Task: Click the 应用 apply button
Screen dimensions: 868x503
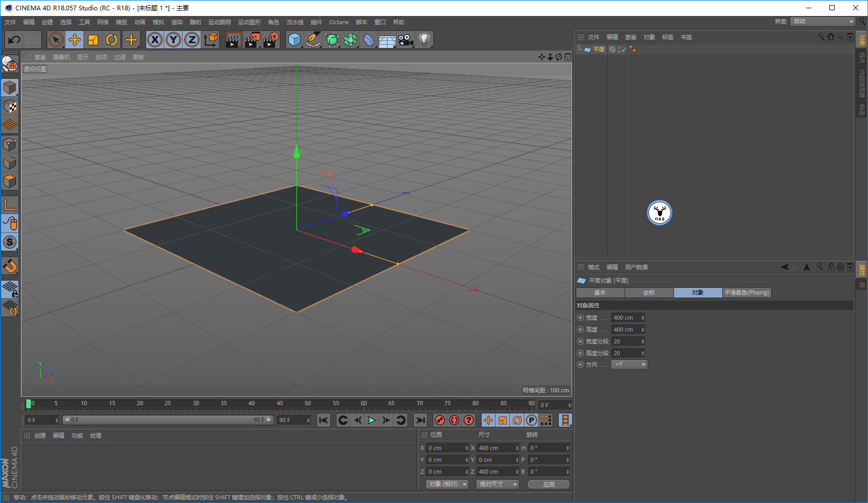Action: (x=549, y=484)
